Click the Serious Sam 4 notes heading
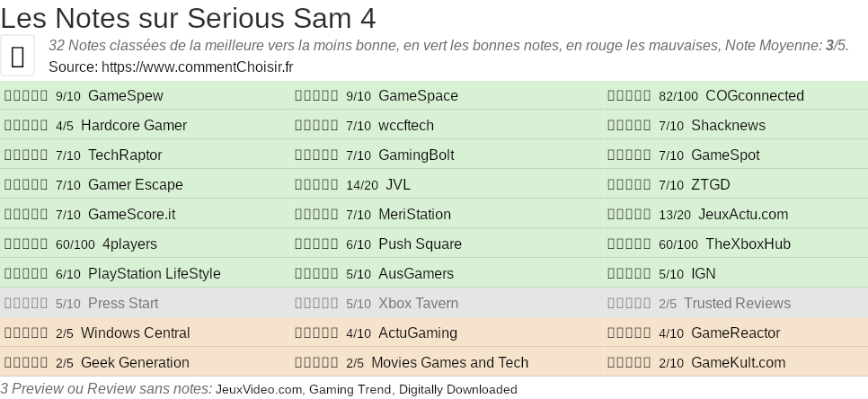Viewport: 868px width, 399px height. [x=189, y=18]
